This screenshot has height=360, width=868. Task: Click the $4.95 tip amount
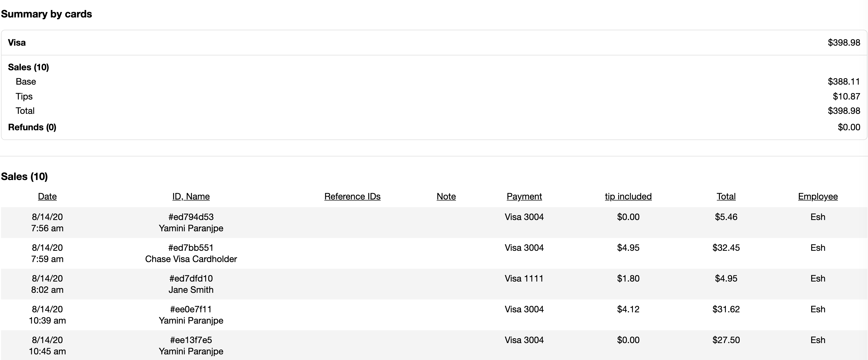(x=628, y=248)
